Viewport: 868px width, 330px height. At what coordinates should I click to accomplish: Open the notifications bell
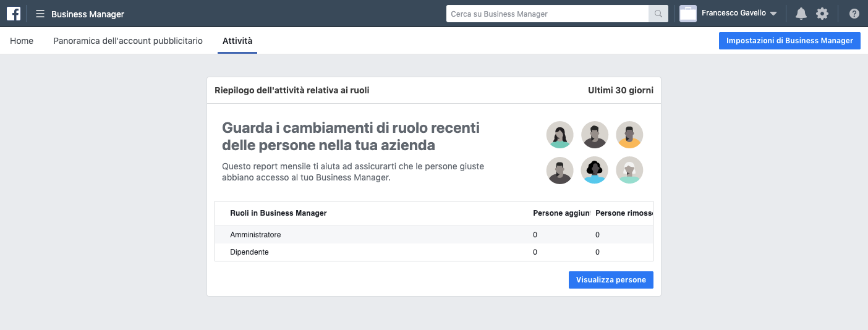coord(801,14)
